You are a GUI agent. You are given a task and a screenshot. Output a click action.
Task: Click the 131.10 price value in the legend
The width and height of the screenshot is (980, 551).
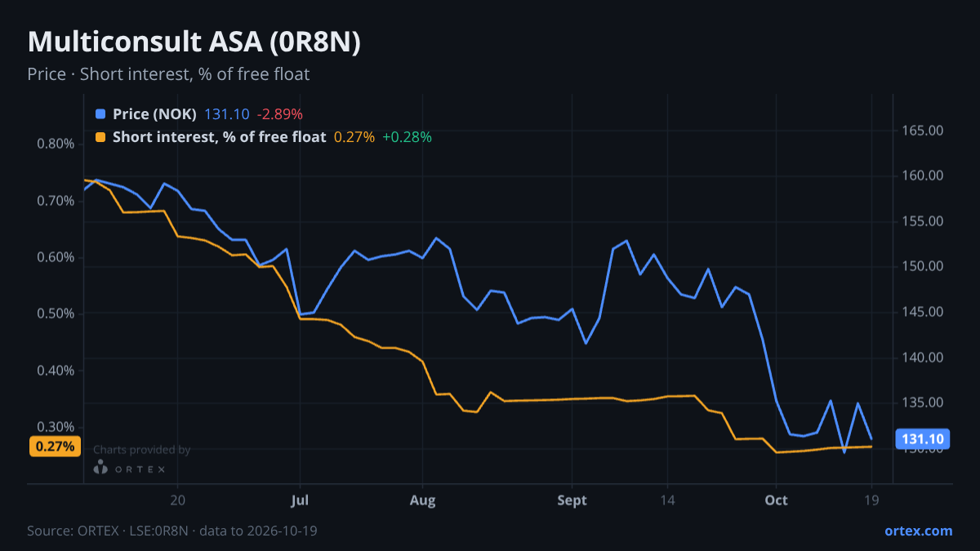point(226,114)
